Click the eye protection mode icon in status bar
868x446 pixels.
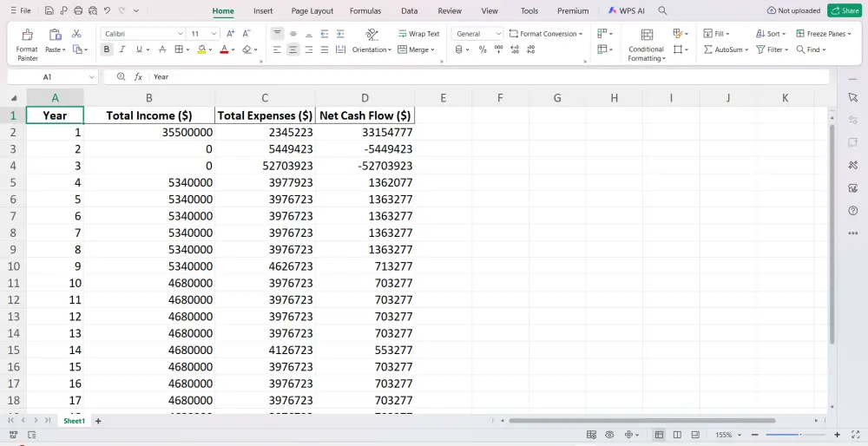(x=609, y=435)
